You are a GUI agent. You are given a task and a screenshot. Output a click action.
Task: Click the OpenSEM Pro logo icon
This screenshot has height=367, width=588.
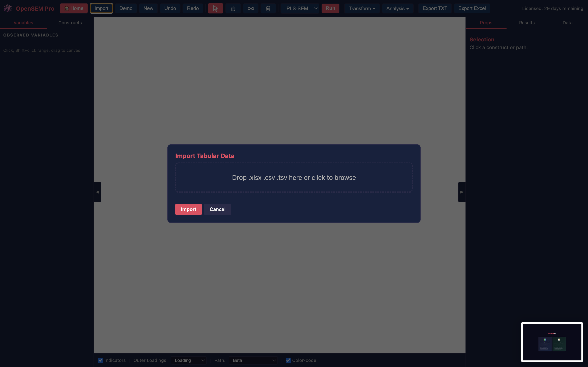tap(8, 8)
